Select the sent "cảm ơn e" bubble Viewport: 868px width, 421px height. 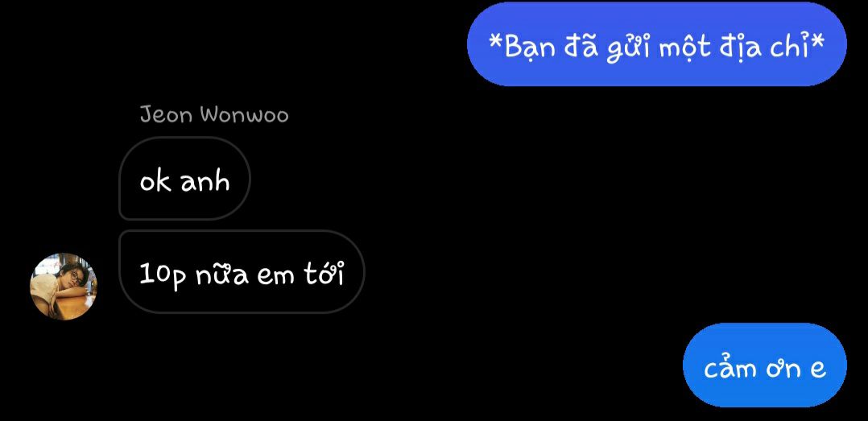click(x=764, y=365)
